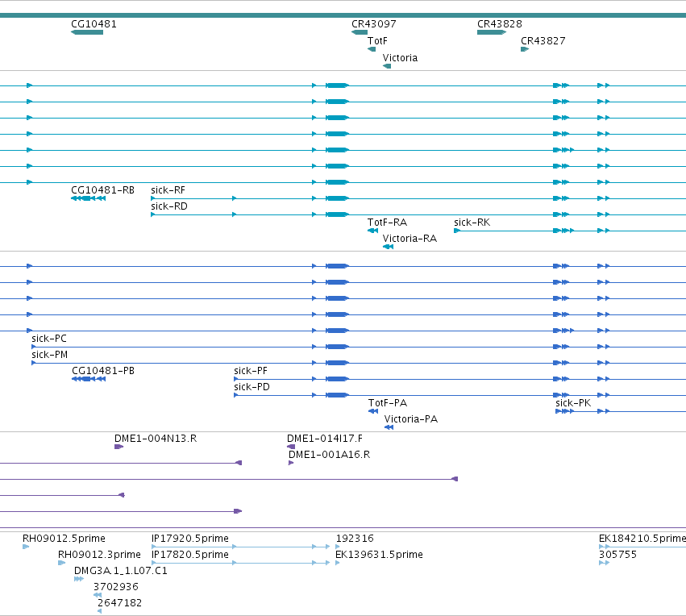The image size is (686, 616).
Task: Select the sick-PM protein label
Action: click(49, 355)
